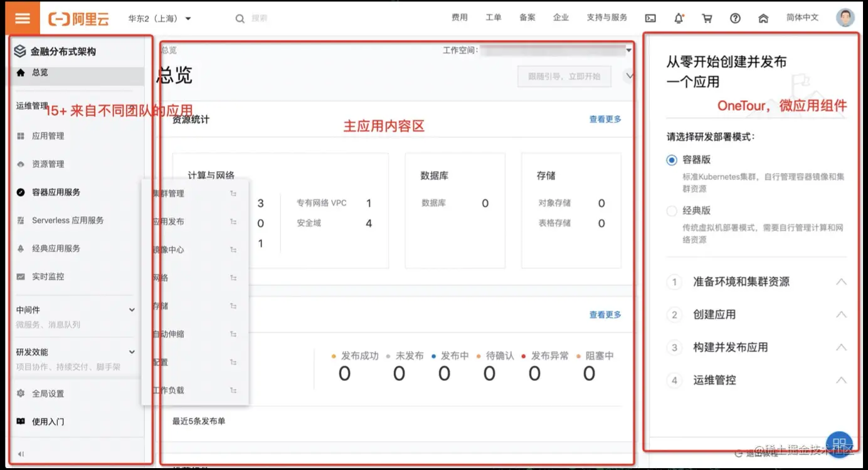Go to console home via house icon in top bar
868x470 pixels.
763,18
